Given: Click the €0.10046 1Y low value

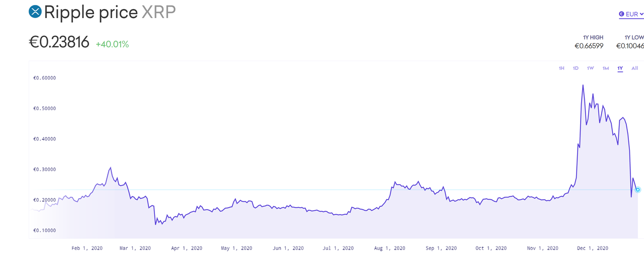Looking at the screenshot, I should (630, 46).
